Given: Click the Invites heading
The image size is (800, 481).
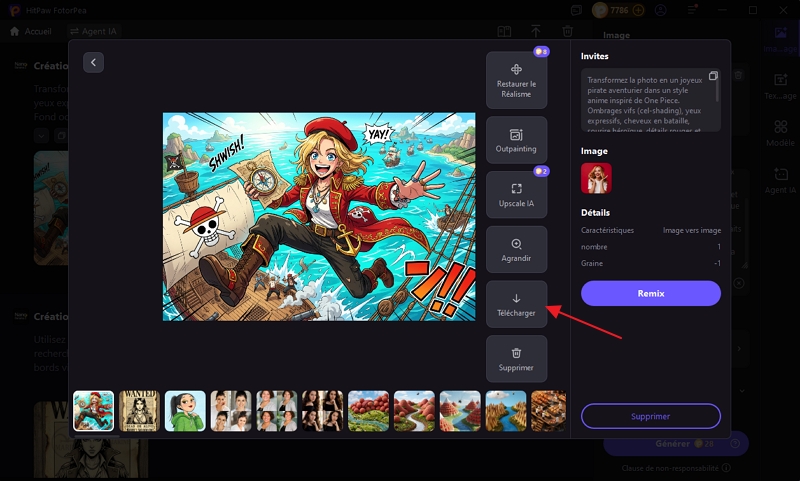Looking at the screenshot, I should pyautogui.click(x=595, y=56).
